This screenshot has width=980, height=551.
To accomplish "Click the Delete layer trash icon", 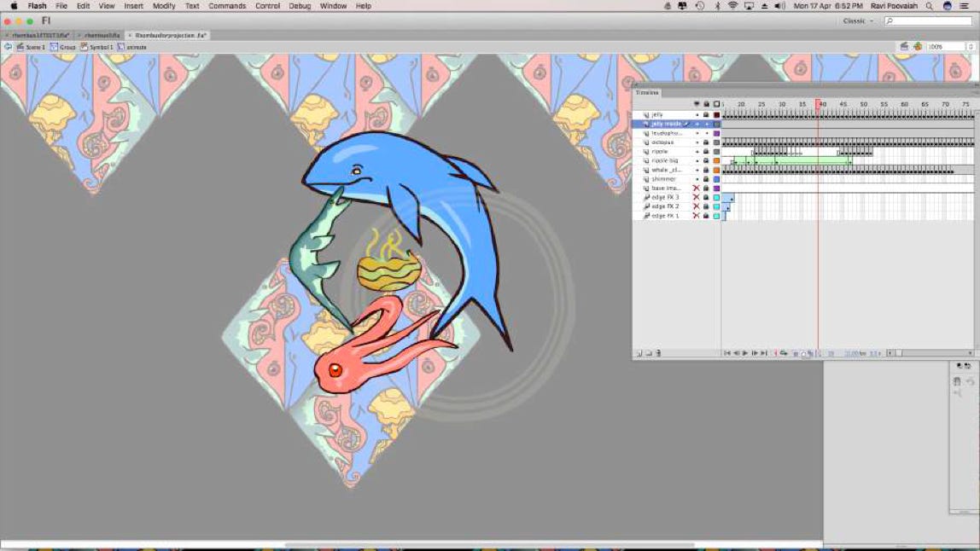I will [x=658, y=353].
